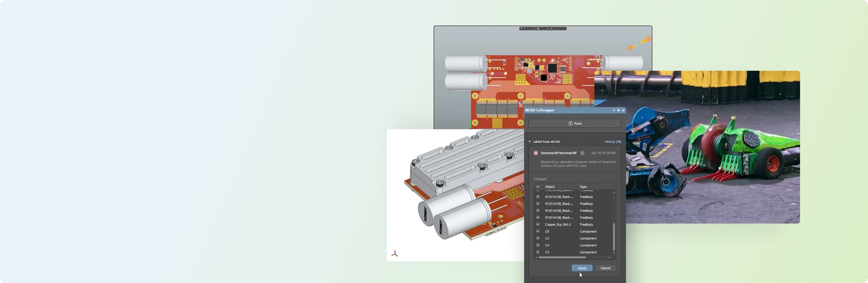Toggle the select-all checkbox in Changes header
868x283 pixels.
pos(538,187)
